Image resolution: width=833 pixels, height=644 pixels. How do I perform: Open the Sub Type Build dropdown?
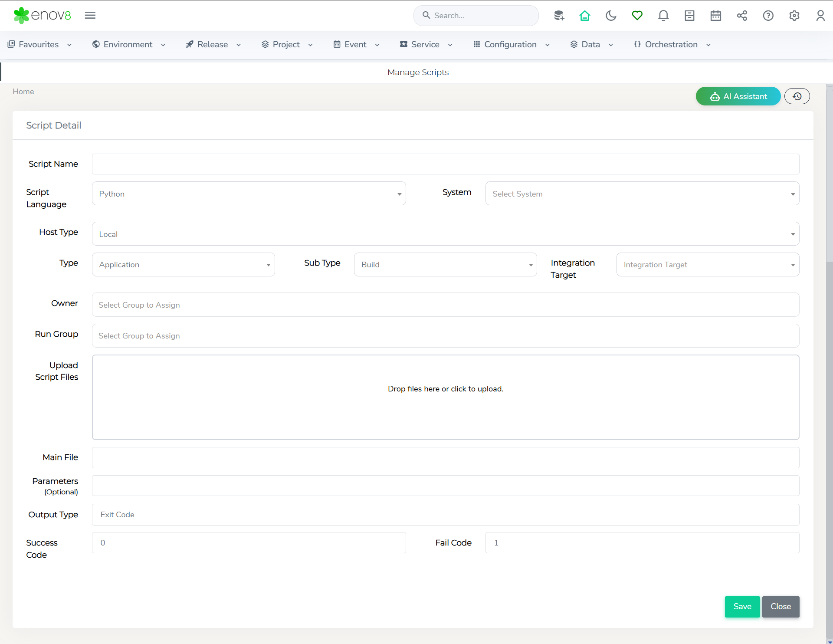coord(445,264)
